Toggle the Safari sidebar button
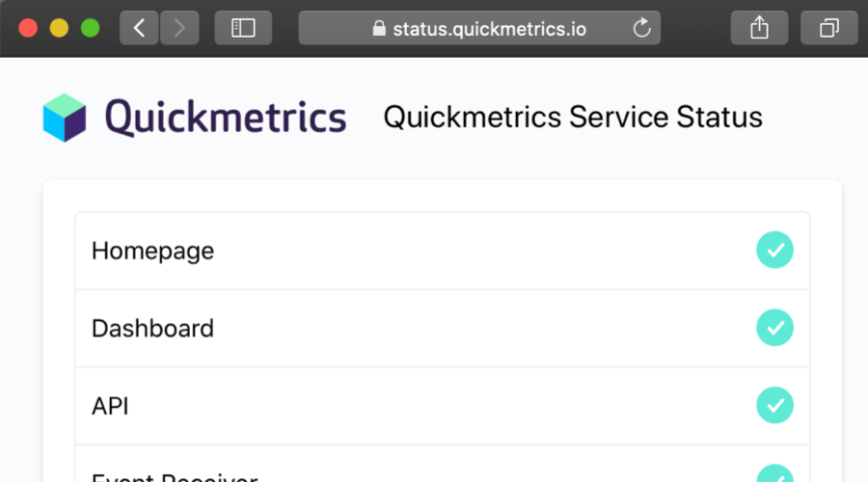868x482 pixels. 243,28
